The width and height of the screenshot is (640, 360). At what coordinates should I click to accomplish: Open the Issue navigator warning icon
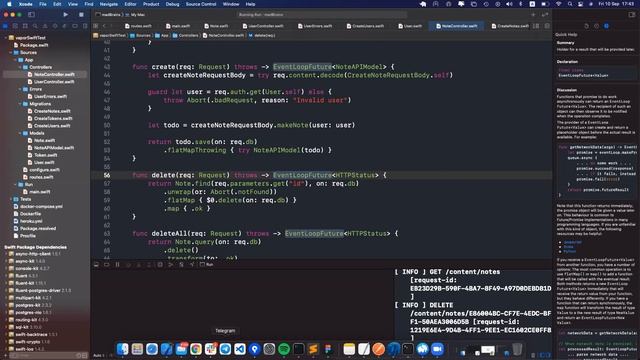click(45, 26)
